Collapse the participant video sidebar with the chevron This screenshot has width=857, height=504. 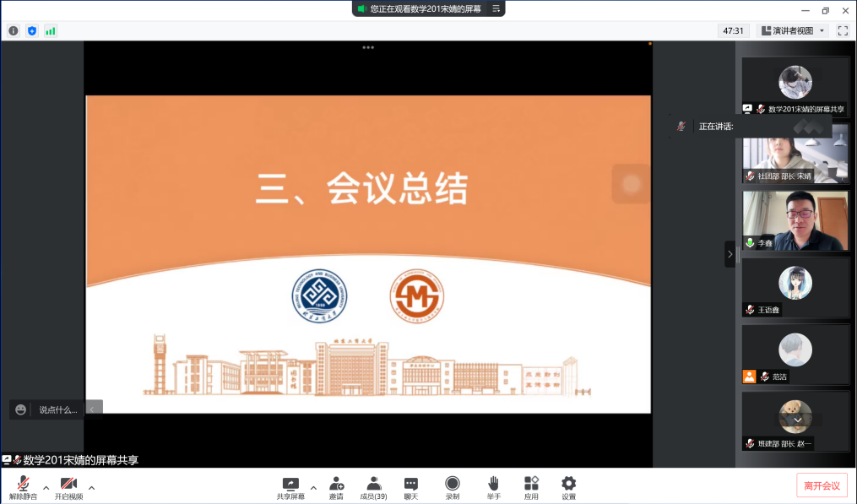(x=730, y=254)
